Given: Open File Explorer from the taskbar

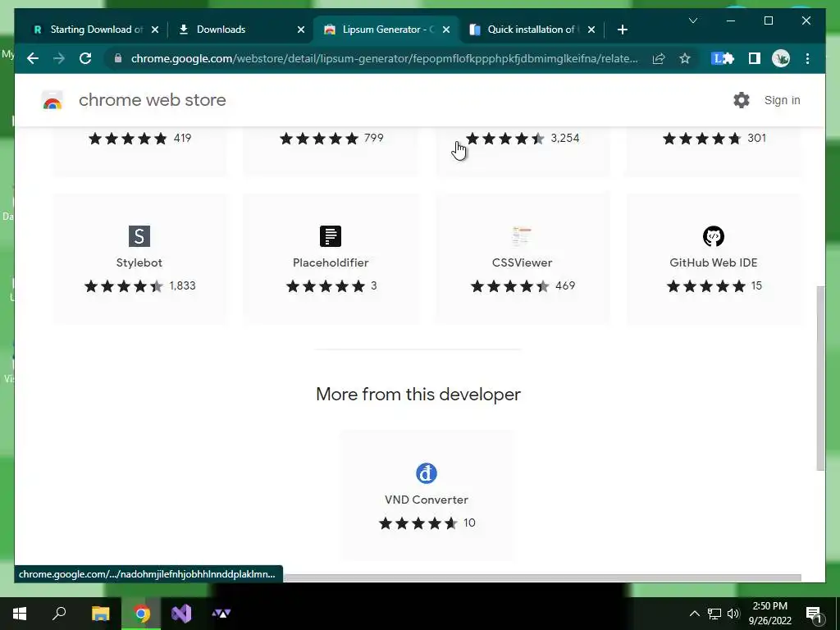Looking at the screenshot, I should (100, 614).
